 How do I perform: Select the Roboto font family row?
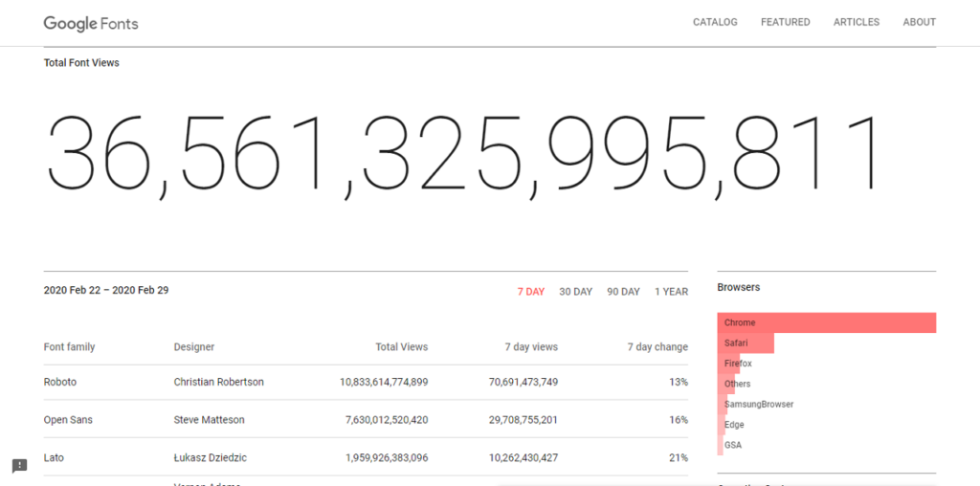[x=366, y=382]
